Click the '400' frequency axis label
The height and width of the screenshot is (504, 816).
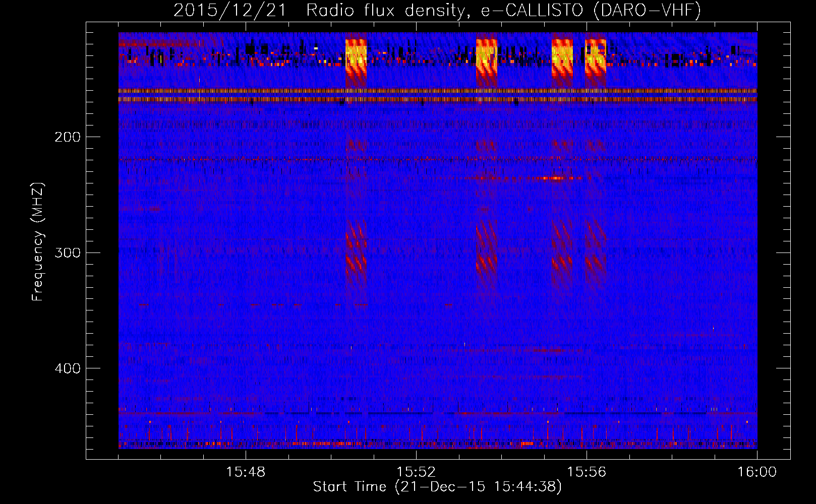point(67,368)
